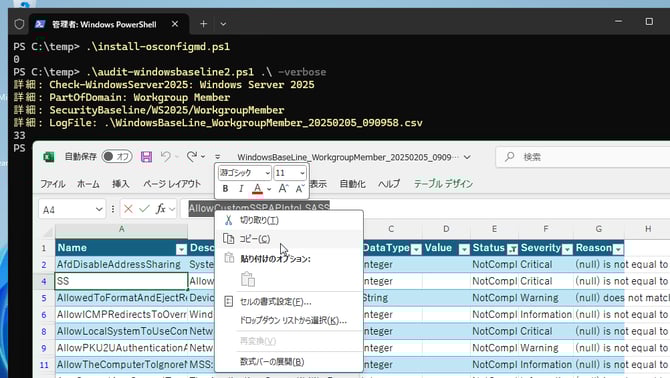
Task: Click cell AfdDisableAddressSharing
Action: 121,264
